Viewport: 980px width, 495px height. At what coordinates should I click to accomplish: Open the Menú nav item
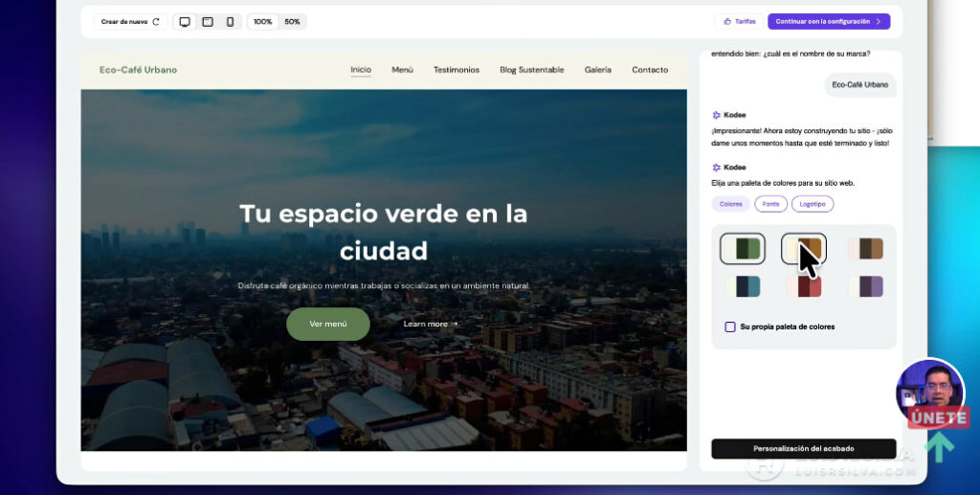coord(403,70)
